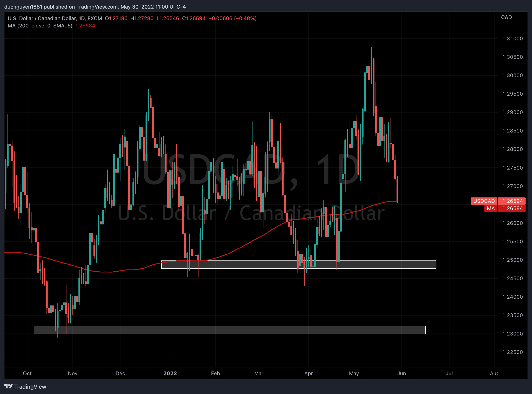
Task: Click the Oct label on time axis
Action: tap(27, 373)
